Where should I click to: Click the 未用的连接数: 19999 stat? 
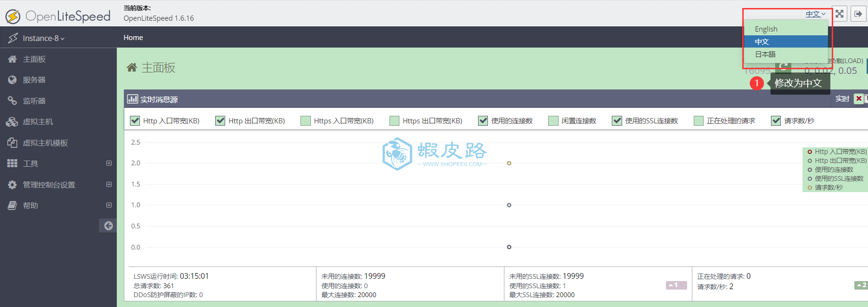[x=353, y=276]
